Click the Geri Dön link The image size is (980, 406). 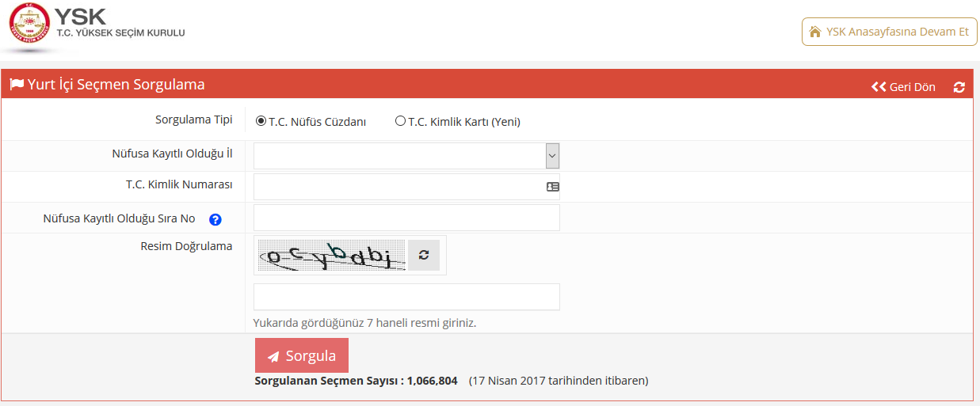903,87
